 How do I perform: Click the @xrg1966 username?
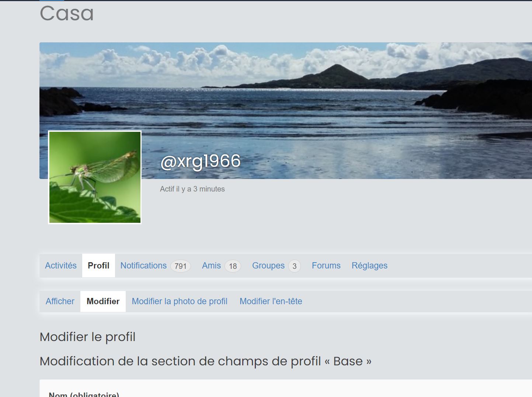pos(201,161)
